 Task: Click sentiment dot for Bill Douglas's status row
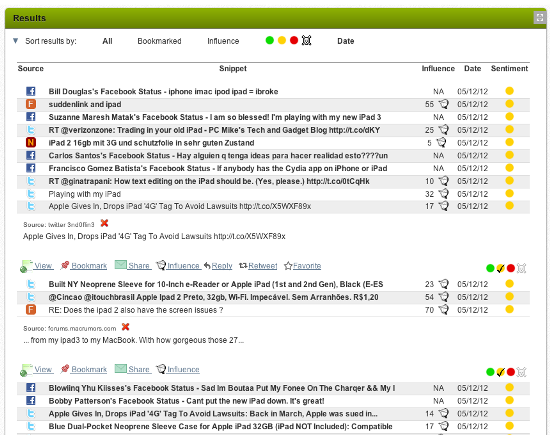point(509,91)
